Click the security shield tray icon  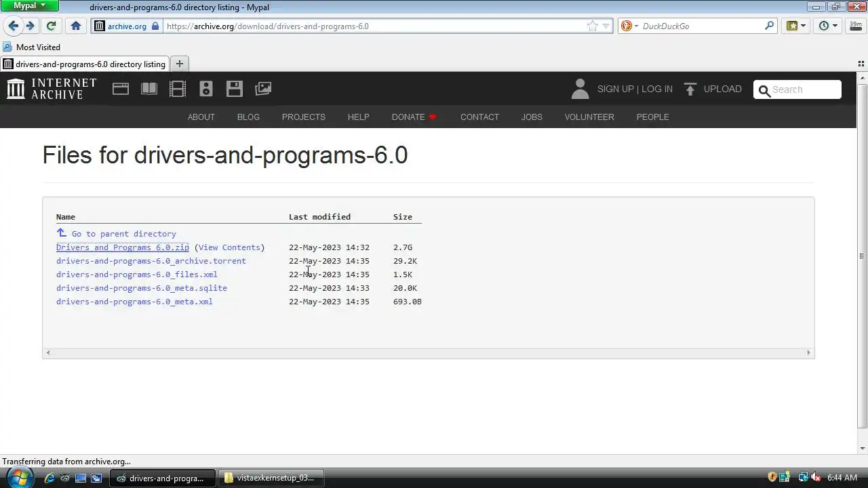pos(772,478)
